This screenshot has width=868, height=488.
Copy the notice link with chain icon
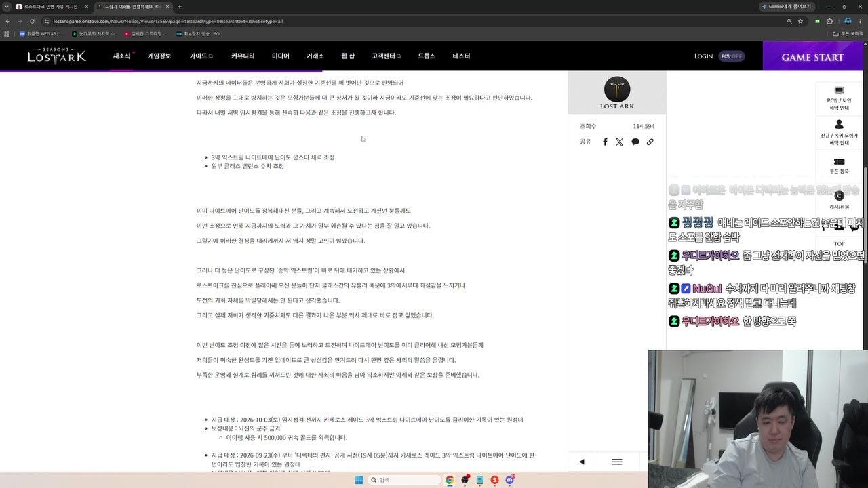click(x=650, y=142)
